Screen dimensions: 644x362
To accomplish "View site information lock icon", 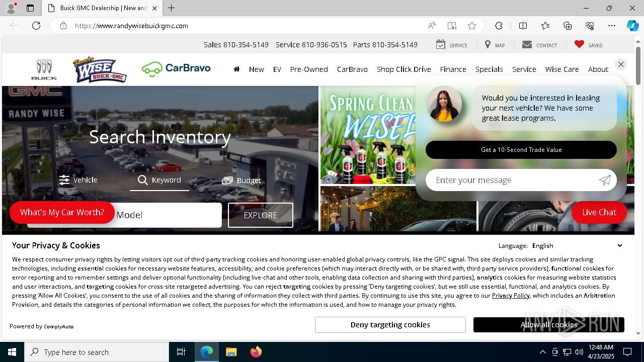I will [x=63, y=26].
